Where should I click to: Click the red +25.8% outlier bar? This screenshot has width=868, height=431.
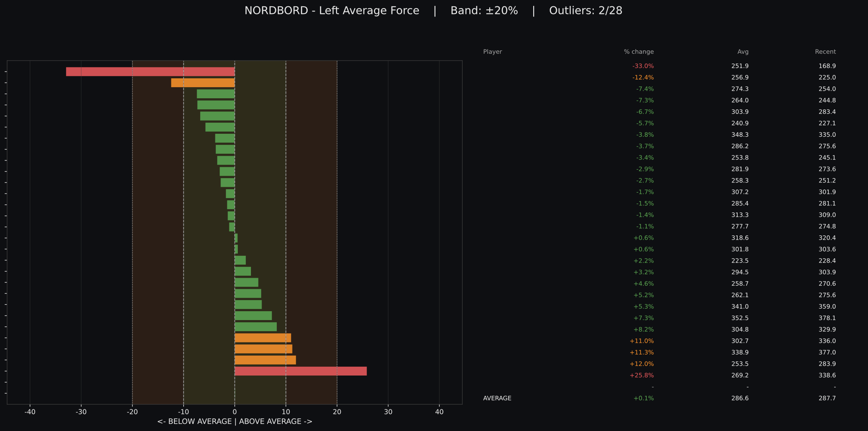pos(300,371)
